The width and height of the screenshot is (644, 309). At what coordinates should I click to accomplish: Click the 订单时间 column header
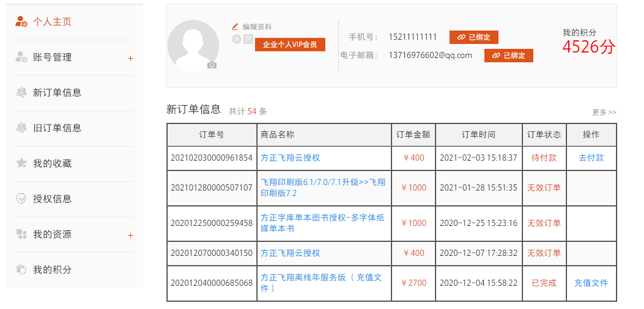click(x=478, y=134)
